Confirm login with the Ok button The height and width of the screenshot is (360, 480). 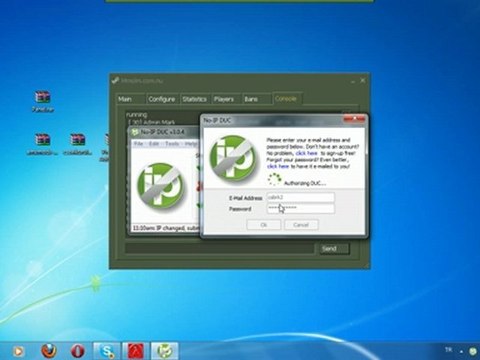click(264, 225)
